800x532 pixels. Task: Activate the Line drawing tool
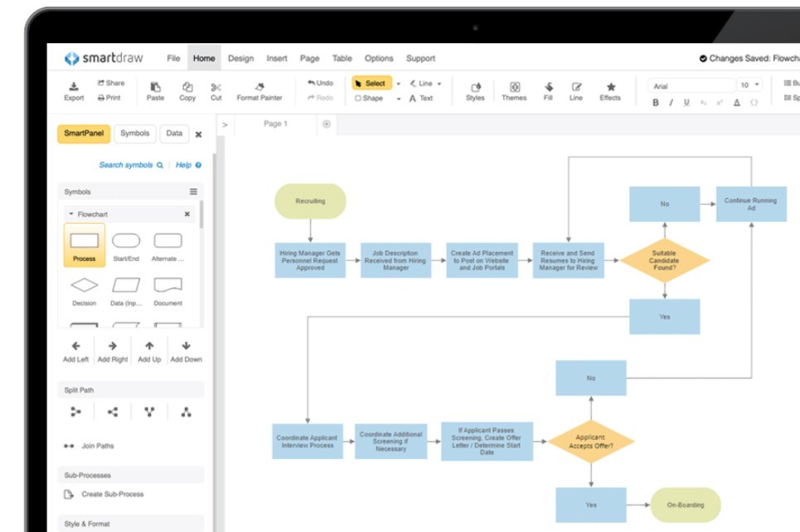pyautogui.click(x=421, y=83)
